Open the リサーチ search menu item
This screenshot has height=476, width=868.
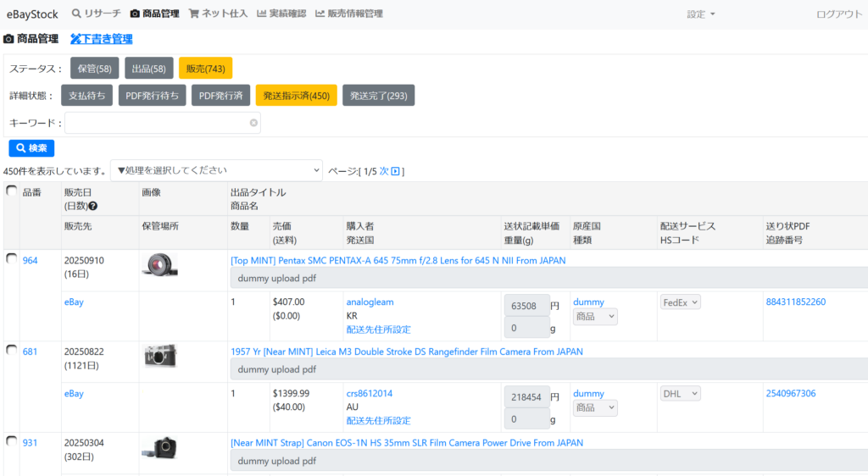pyautogui.click(x=96, y=14)
